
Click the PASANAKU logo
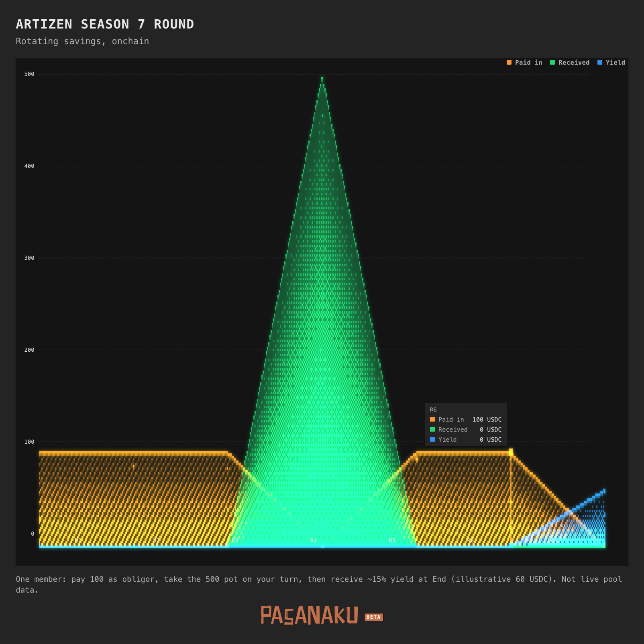click(309, 615)
